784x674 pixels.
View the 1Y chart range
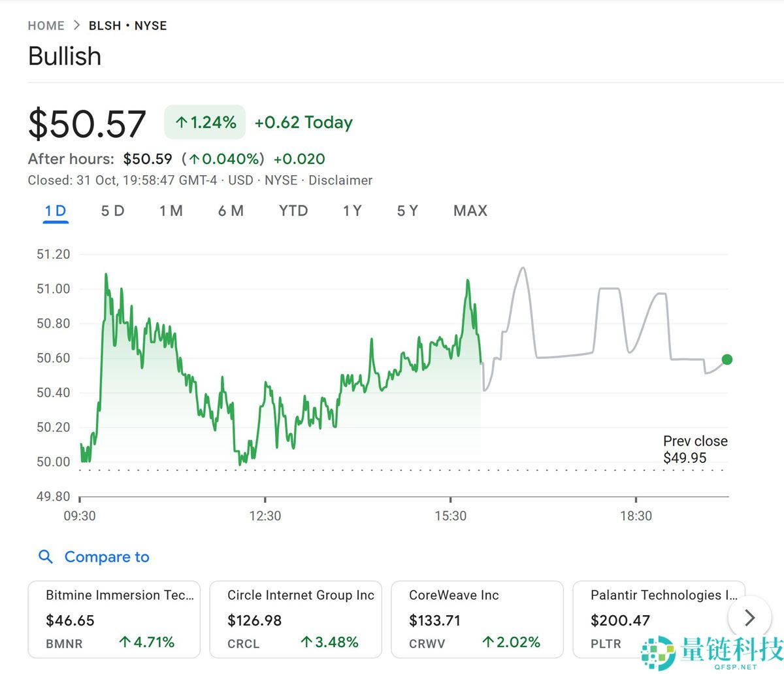pos(352,211)
